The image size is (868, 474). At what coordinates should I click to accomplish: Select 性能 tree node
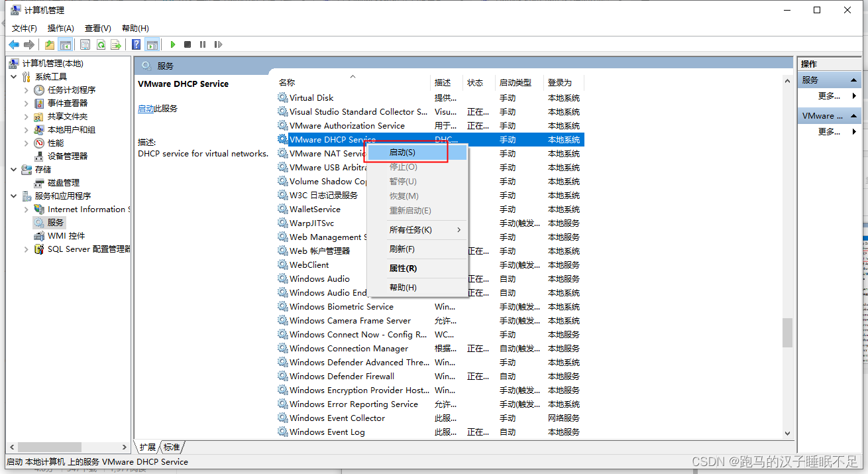[x=56, y=143]
